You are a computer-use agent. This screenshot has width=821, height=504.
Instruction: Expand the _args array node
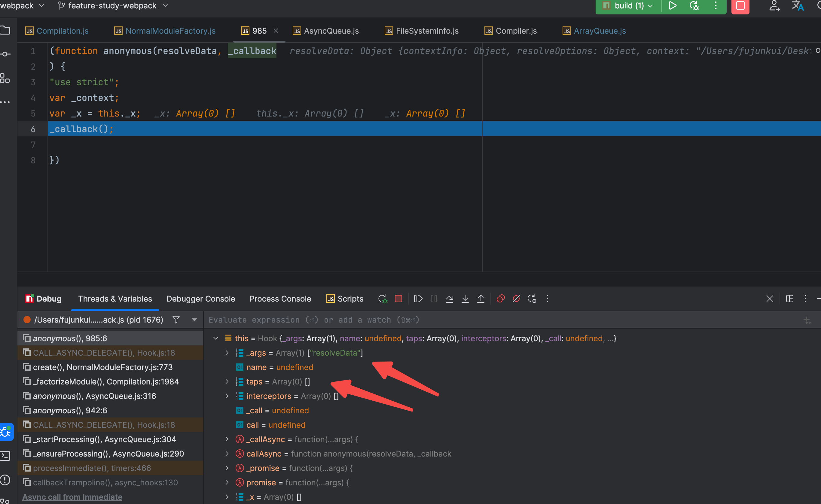click(x=227, y=353)
